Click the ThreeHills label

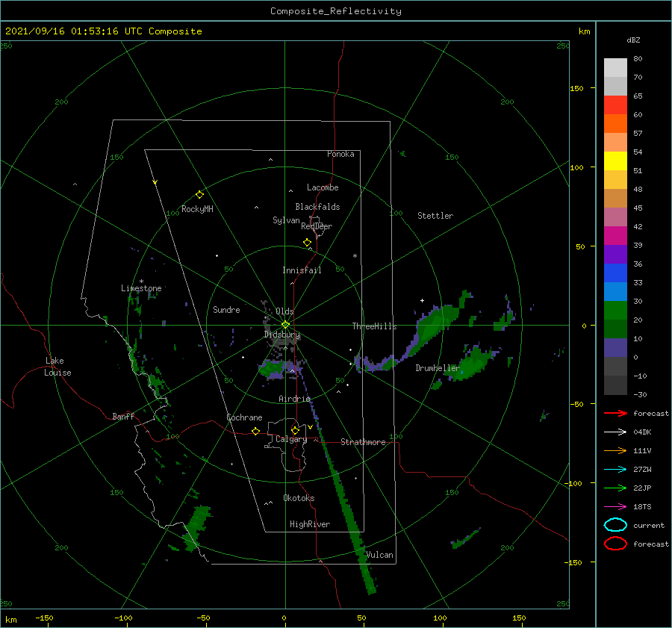pos(374,326)
